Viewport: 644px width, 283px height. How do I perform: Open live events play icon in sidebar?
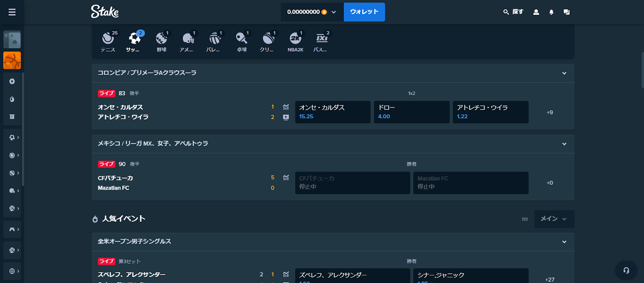[12, 81]
